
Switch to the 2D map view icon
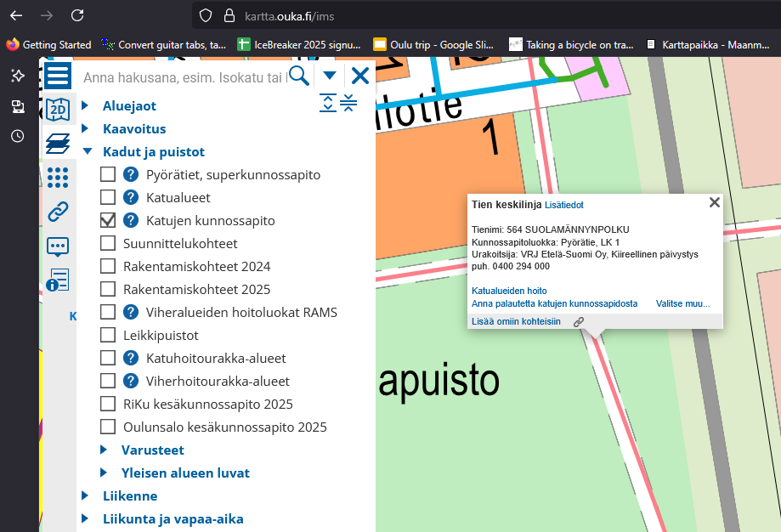pyautogui.click(x=58, y=109)
